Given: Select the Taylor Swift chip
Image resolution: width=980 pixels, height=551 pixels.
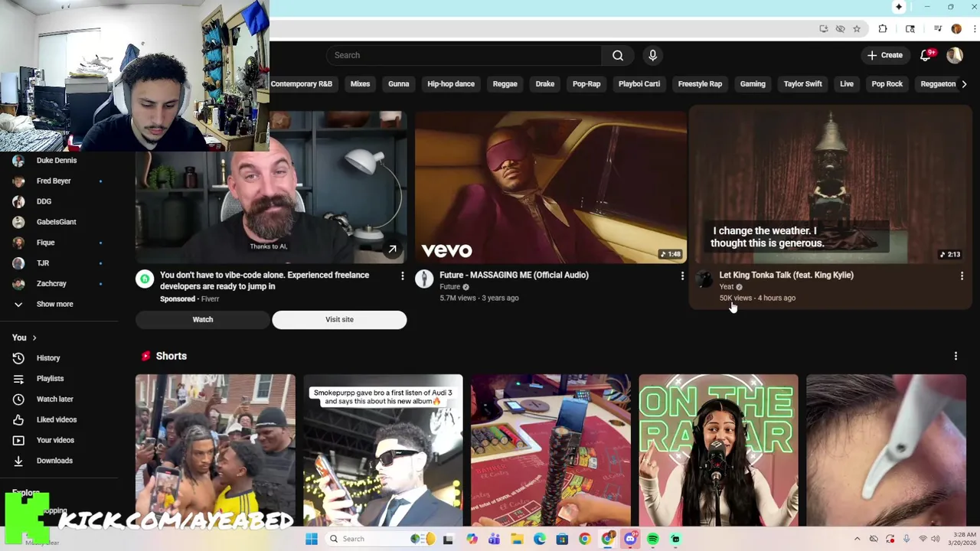Looking at the screenshot, I should click(x=802, y=84).
